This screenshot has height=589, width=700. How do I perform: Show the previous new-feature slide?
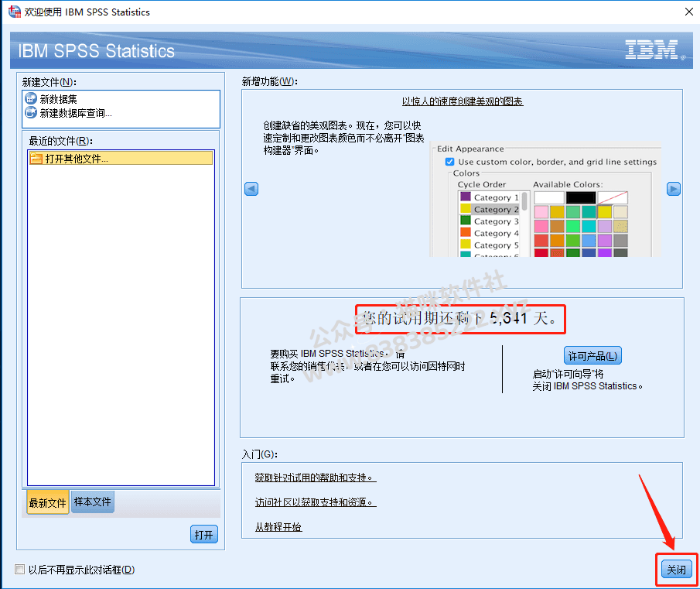pos(251,189)
